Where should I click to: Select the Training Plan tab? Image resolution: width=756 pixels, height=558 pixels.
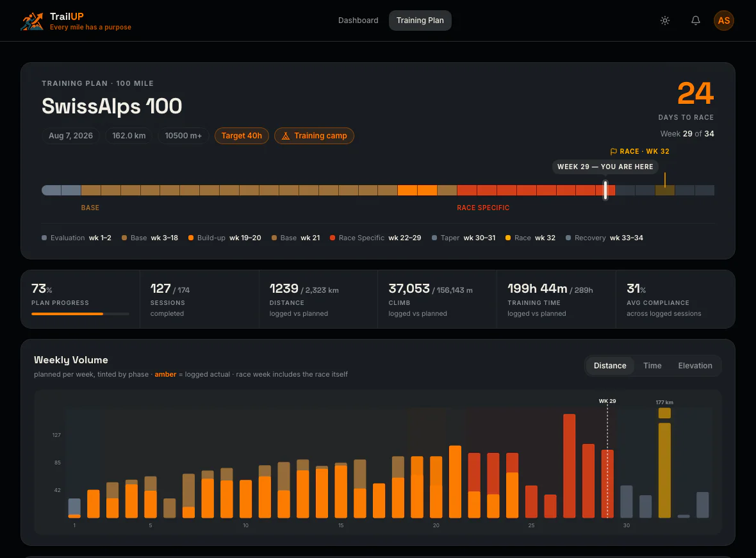420,21
